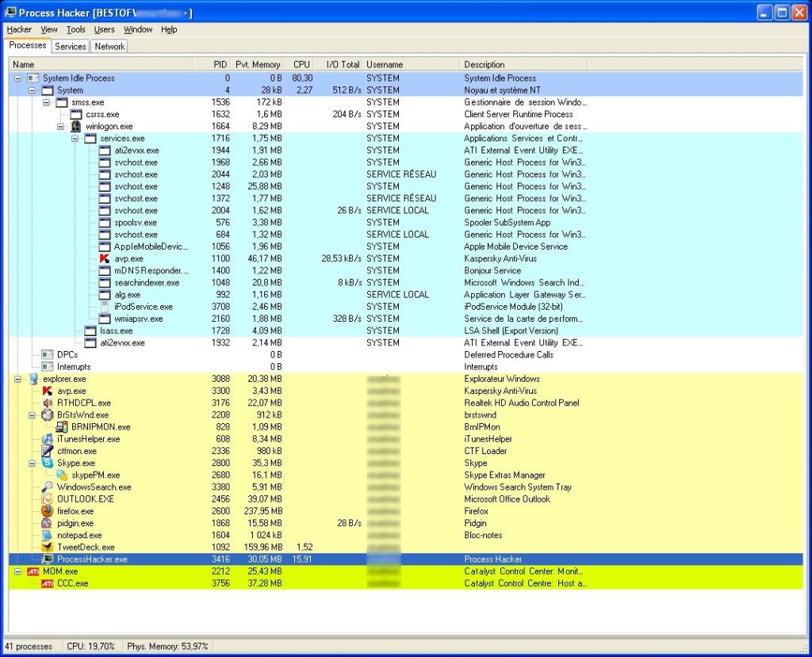The image size is (812, 657).
Task: Click the 41 processes status entry
Action: [x=29, y=646]
